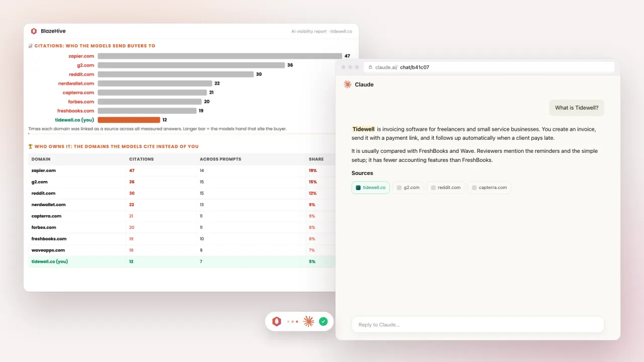Click capterra.com in the domains table
This screenshot has height=362, width=644.
(46, 216)
